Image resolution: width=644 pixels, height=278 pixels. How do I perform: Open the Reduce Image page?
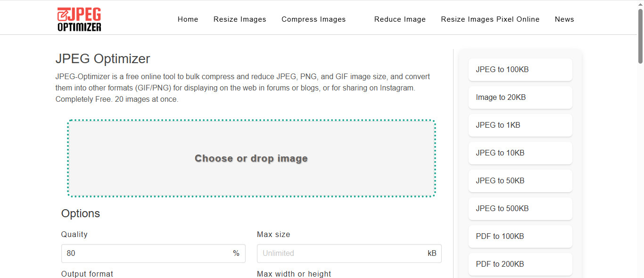[x=400, y=19]
